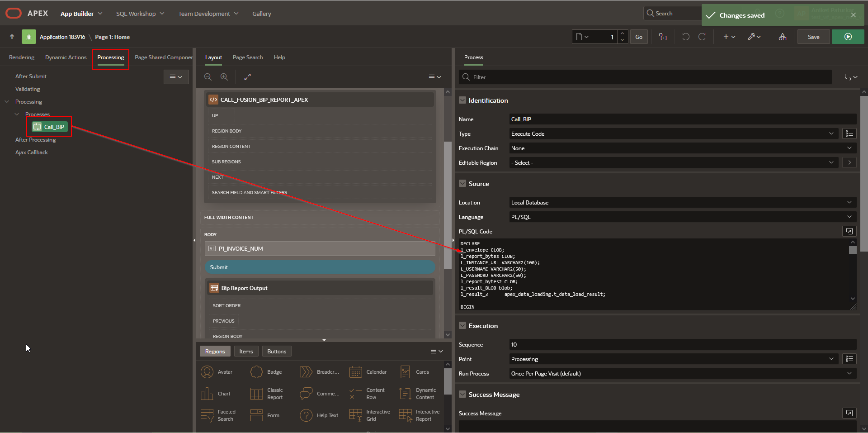
Task: Add the Calendar region from gallery
Action: coord(368,372)
